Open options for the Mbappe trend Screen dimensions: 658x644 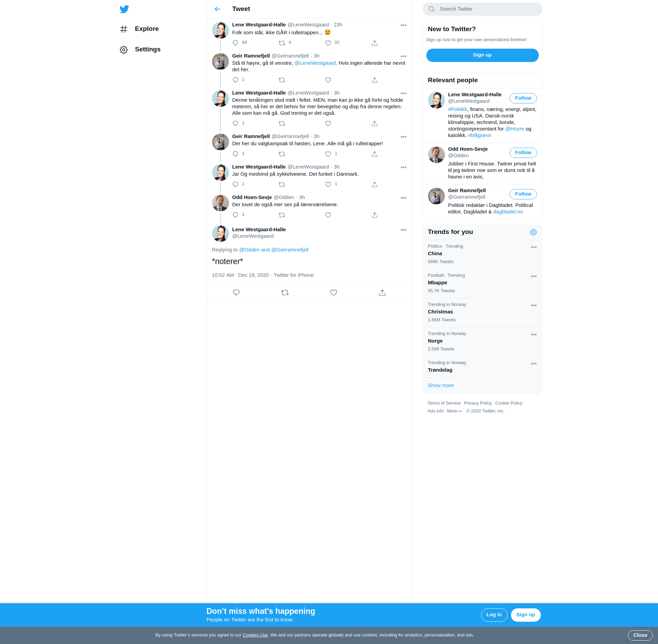pos(534,276)
